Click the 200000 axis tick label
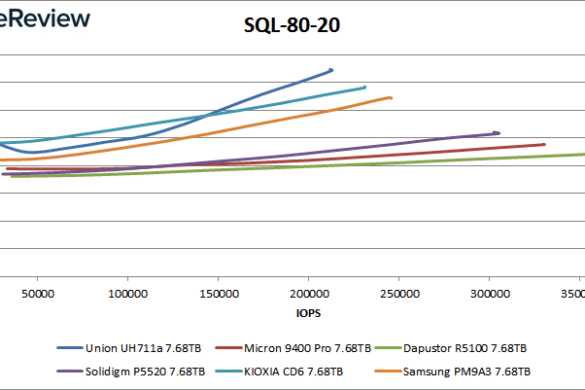The width and height of the screenshot is (585, 390). click(x=309, y=294)
